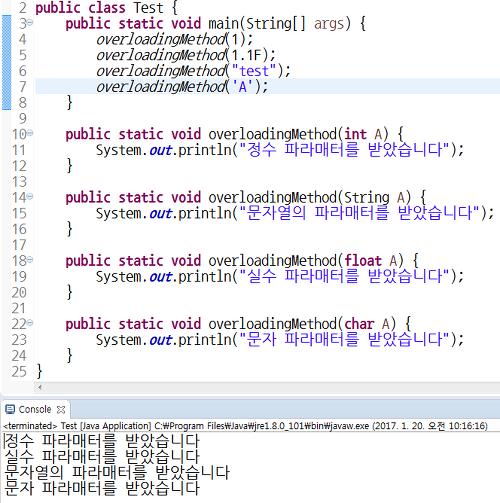Place cursor on overloadingMethod(1) call
This screenshot has height=503, width=500.
[x=174, y=39]
